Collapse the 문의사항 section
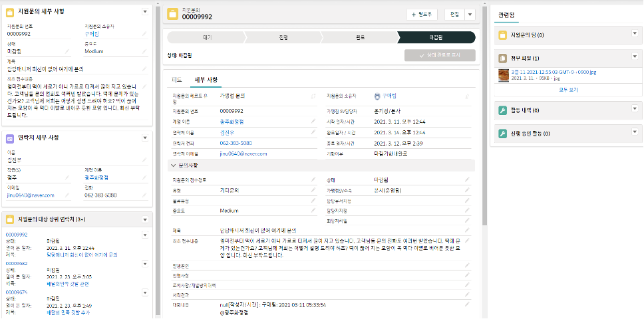Screen dimensions: 644x319 (174, 165)
